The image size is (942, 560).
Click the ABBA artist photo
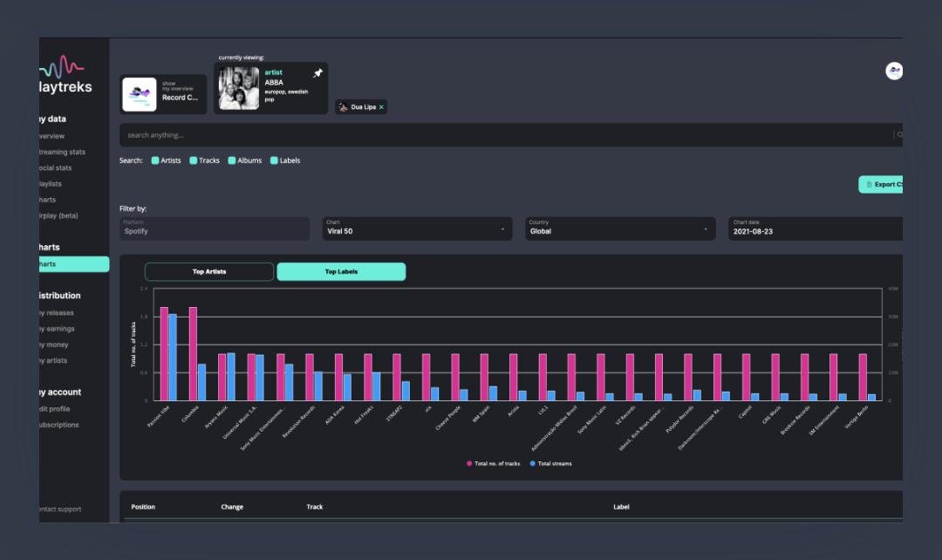(x=238, y=88)
